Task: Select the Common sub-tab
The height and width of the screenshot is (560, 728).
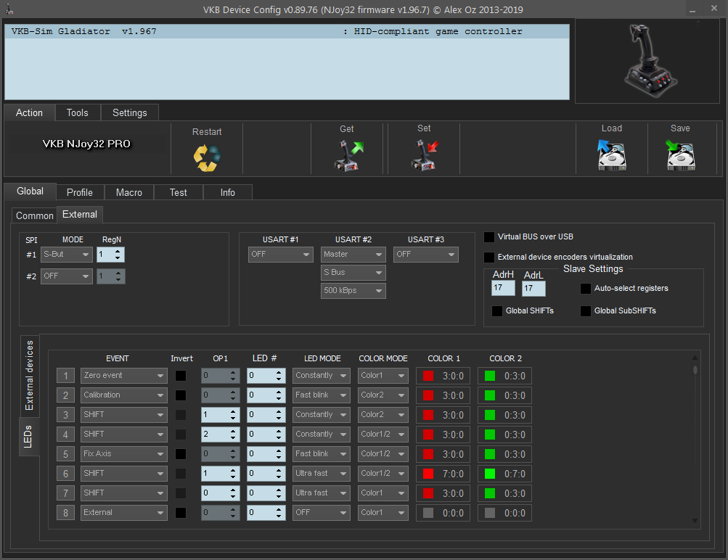Action: pyautogui.click(x=34, y=215)
